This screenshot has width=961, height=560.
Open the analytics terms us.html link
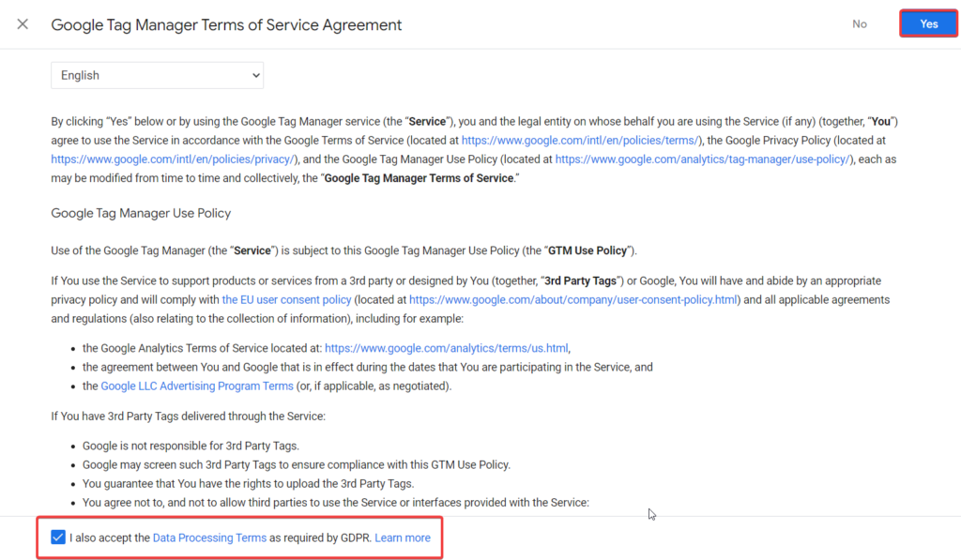click(x=446, y=348)
